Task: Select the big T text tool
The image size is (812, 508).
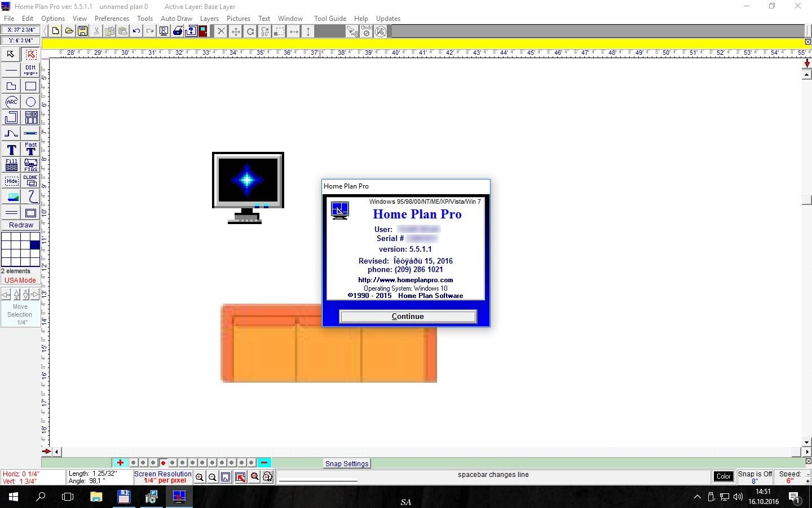Action: click(x=11, y=149)
